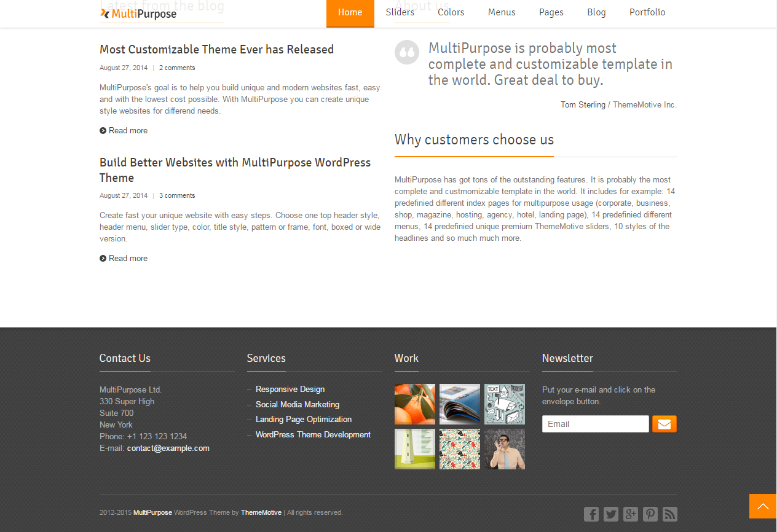Open the Colors navigation menu
Viewport: 777px width, 532px height.
pos(451,12)
